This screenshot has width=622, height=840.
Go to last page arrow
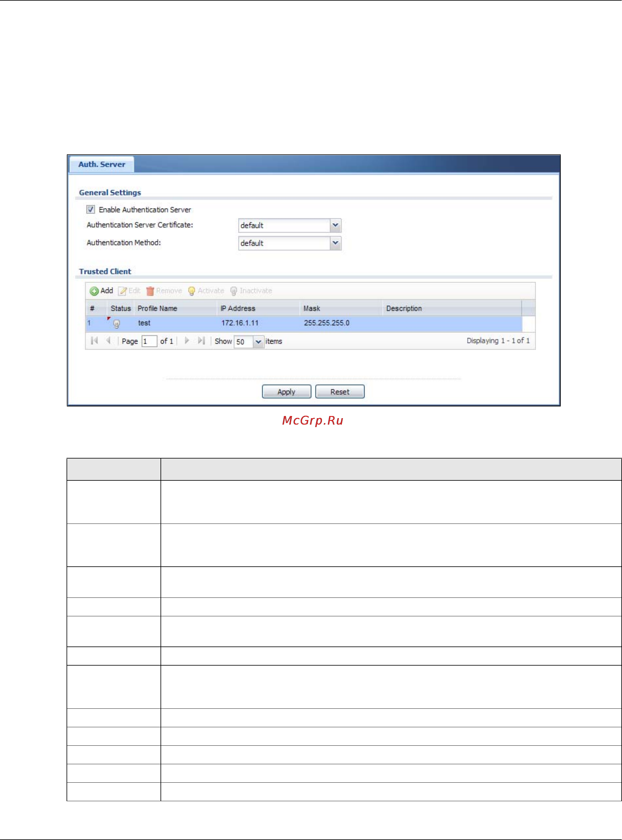click(x=201, y=341)
